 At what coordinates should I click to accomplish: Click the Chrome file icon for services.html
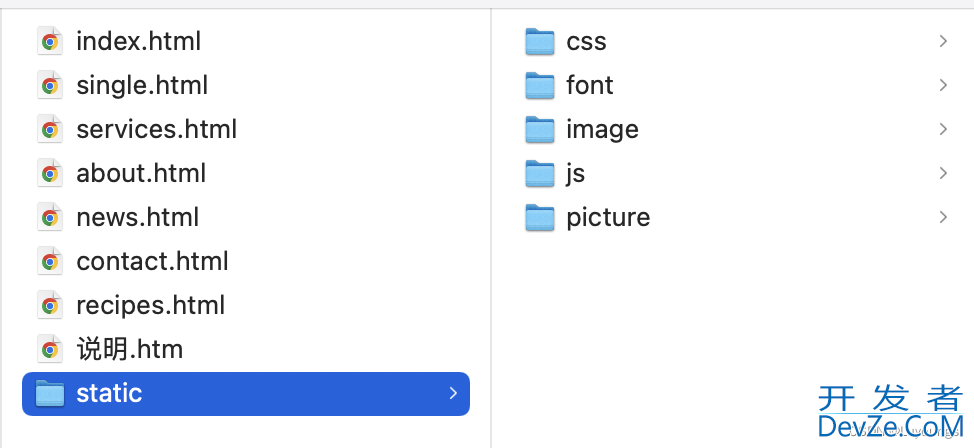click(50, 129)
